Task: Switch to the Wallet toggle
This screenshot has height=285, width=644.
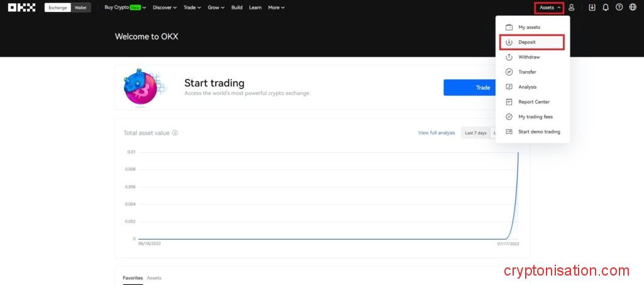Action: (81, 8)
